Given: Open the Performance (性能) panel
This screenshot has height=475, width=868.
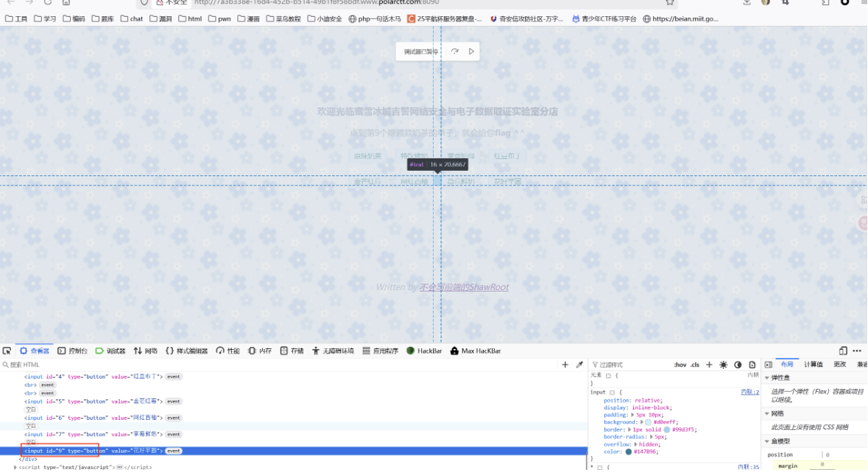Looking at the screenshot, I should coord(227,351).
